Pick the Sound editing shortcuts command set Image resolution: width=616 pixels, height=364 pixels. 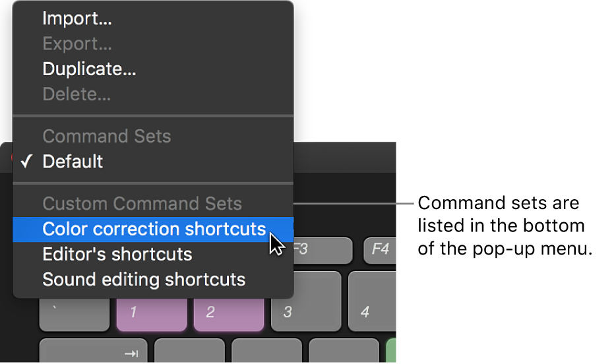pos(144,280)
